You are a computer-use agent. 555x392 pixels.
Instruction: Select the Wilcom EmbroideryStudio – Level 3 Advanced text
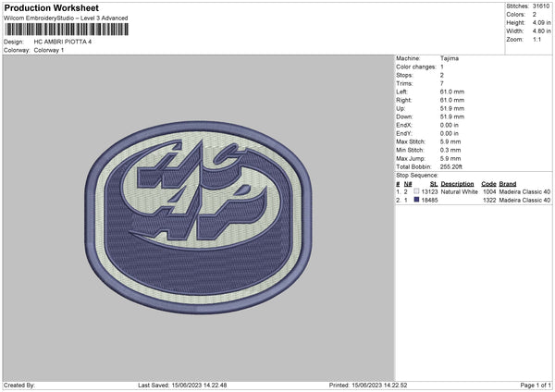[66, 18]
